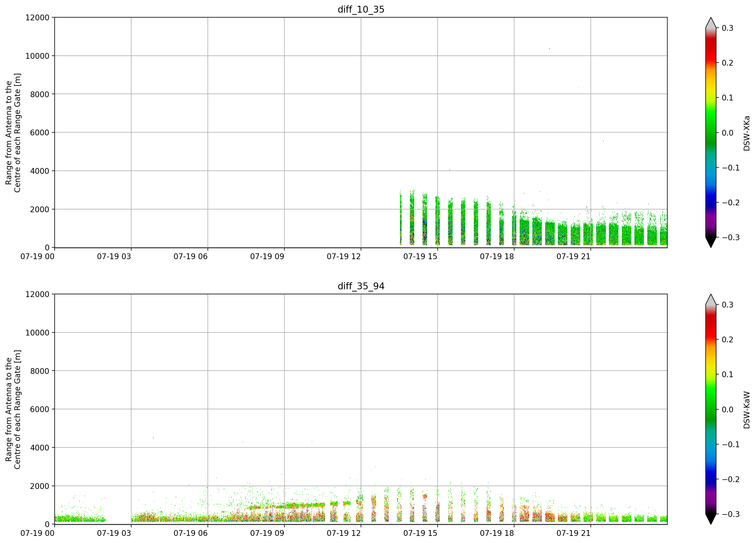The width and height of the screenshot is (756, 543).
Task: Click the DSW-KaW colorbar label
Action: pos(747,410)
